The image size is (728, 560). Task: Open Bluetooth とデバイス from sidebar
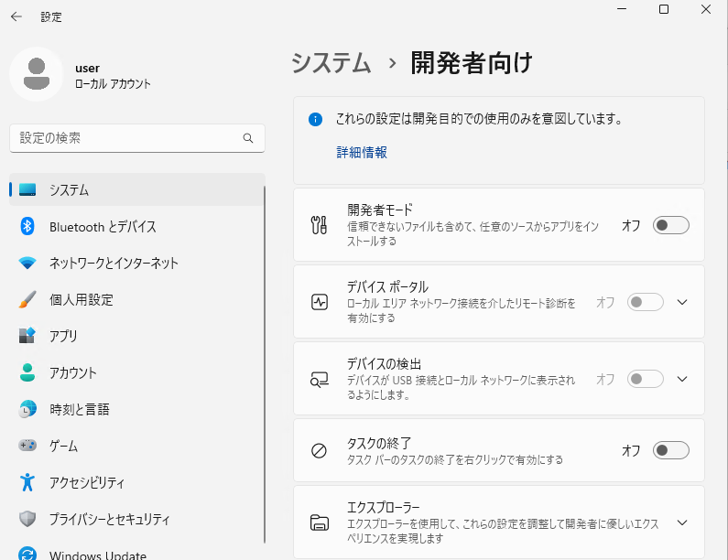coord(103,226)
